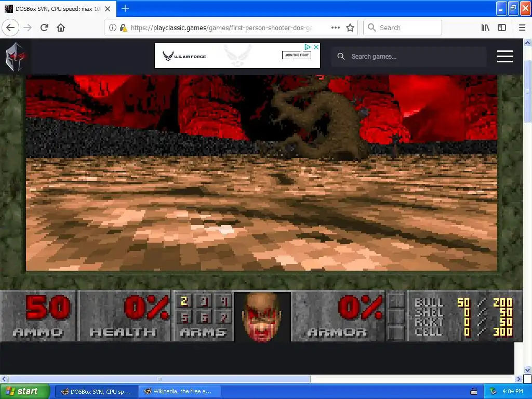Click the padlock warning security icon

tap(124, 28)
